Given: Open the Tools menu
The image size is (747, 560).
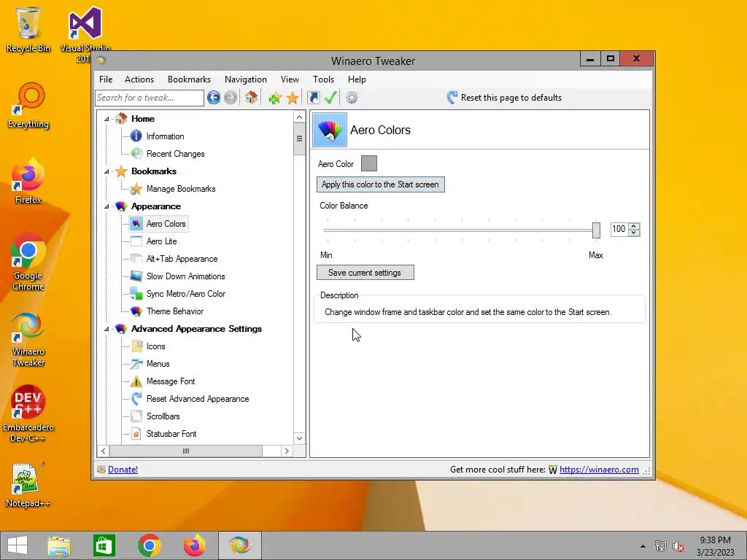Looking at the screenshot, I should point(323,79).
